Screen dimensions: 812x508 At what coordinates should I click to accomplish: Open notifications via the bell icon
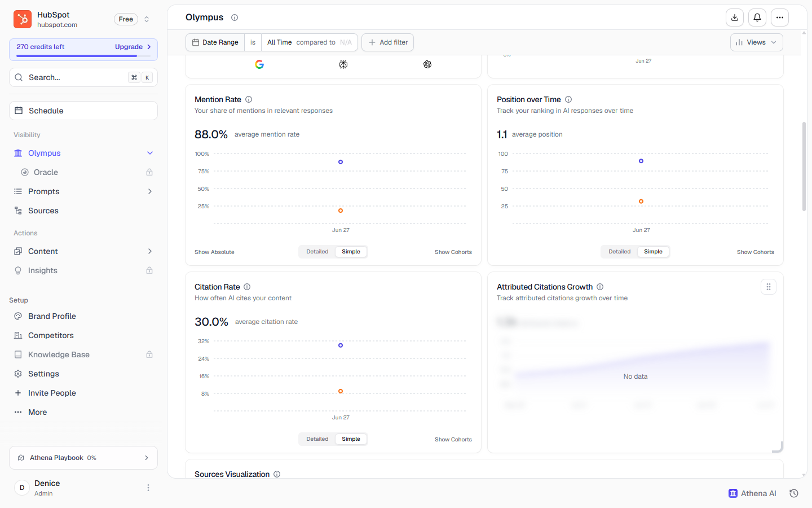[757, 17]
